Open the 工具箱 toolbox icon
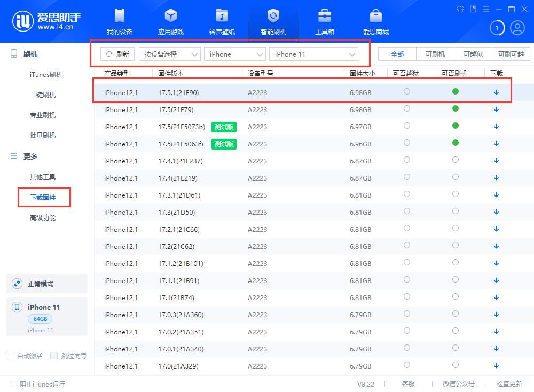534x392 pixels. coord(324,21)
